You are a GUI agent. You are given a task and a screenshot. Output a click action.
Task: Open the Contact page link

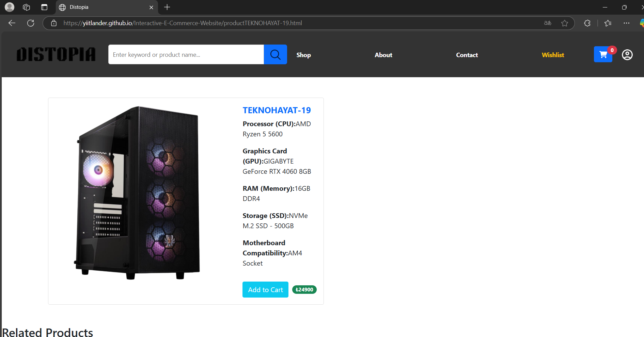coord(467,55)
